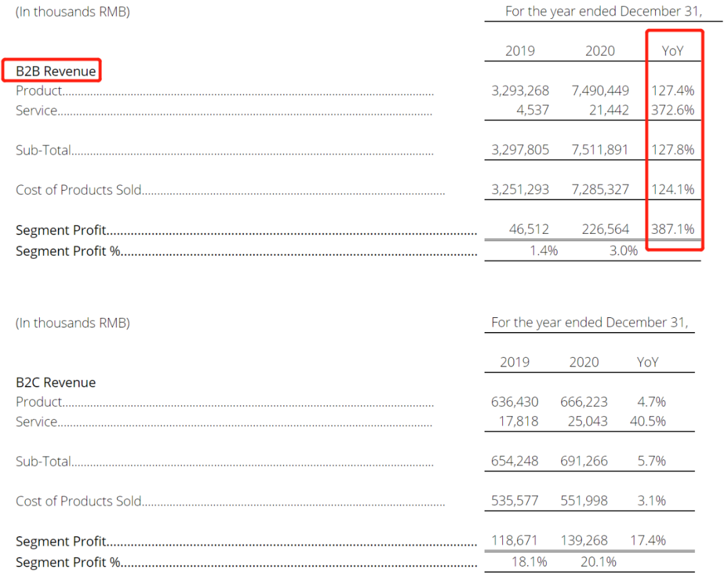Click the 2019 header in B2C table
This screenshot has width=728, height=584.
click(x=514, y=362)
